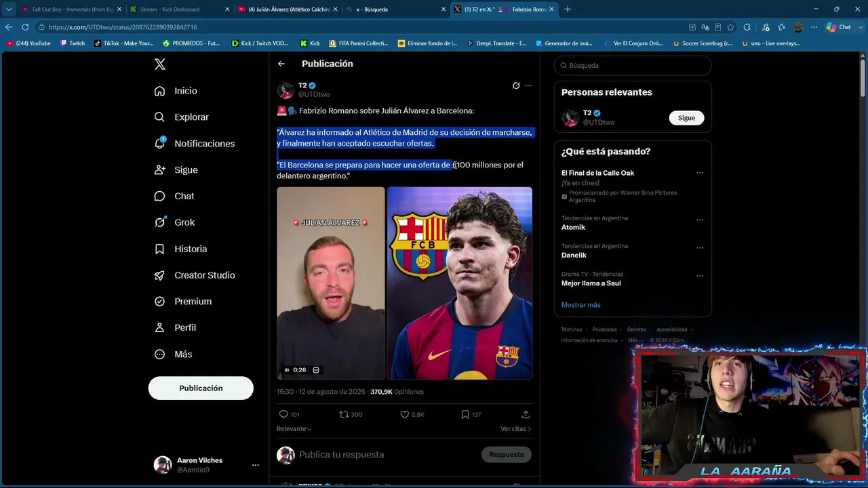The width and height of the screenshot is (868, 488).
Task: Open the PROMIEDOS bookmark
Action: coord(191,43)
